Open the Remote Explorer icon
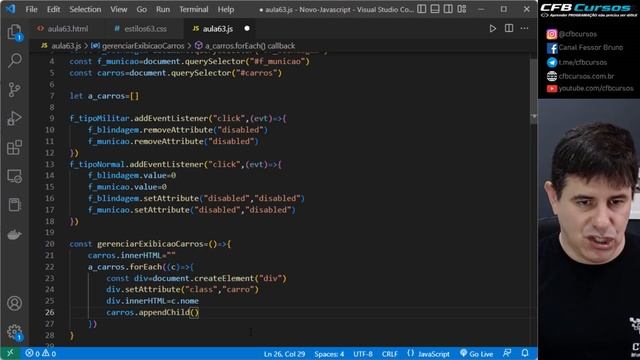The width and height of the screenshot is (640, 360). [14, 176]
